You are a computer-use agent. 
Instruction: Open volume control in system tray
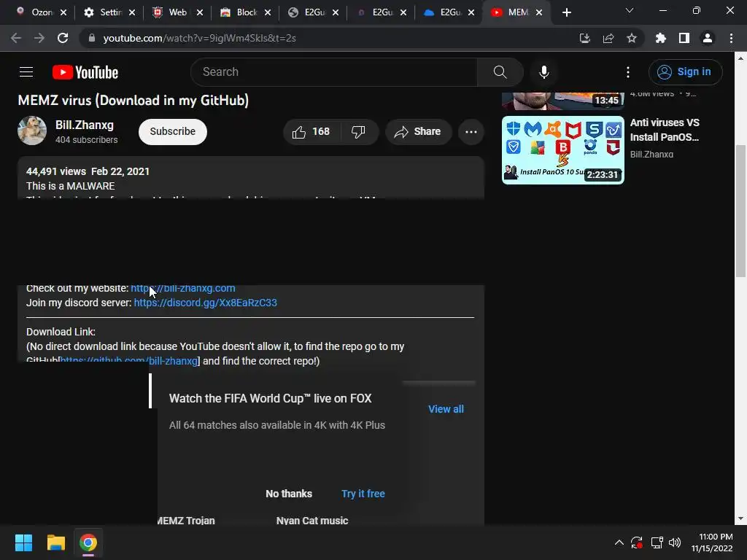tap(675, 542)
